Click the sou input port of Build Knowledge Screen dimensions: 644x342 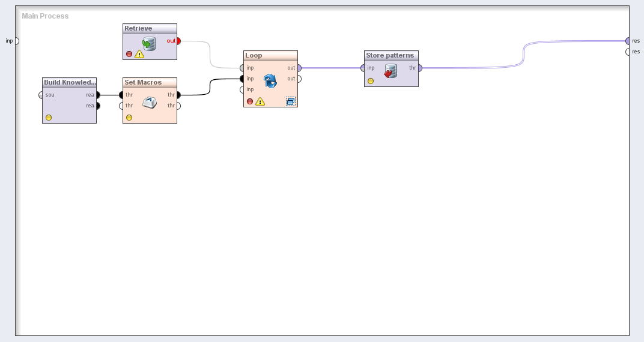[41, 95]
